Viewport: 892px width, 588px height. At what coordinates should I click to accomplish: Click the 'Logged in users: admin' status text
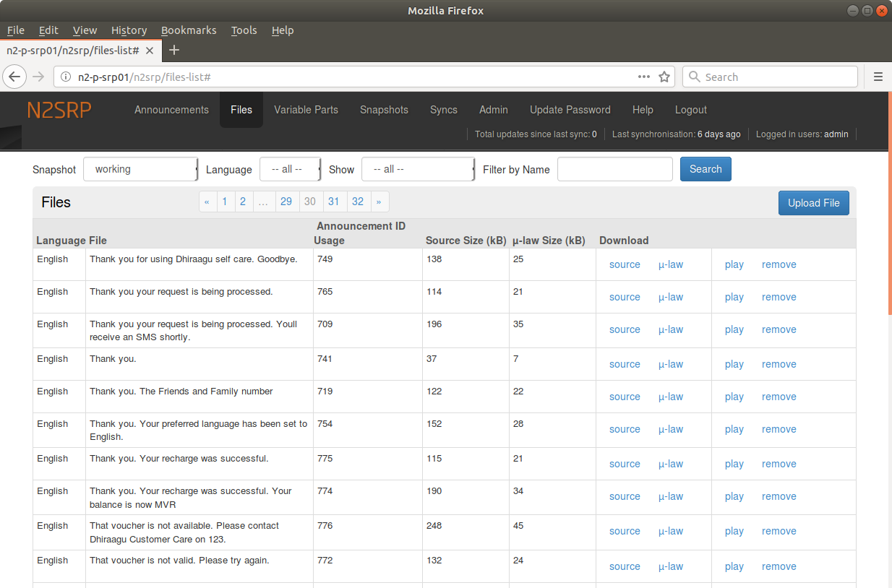coord(802,134)
